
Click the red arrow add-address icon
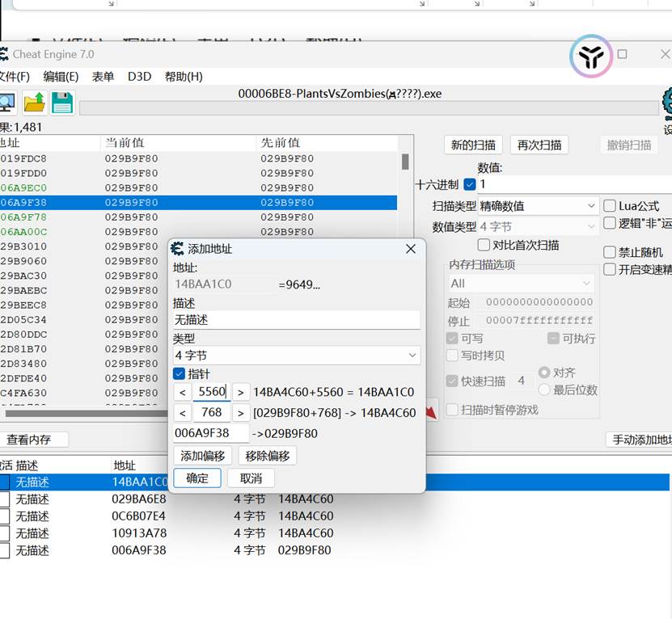point(431,411)
